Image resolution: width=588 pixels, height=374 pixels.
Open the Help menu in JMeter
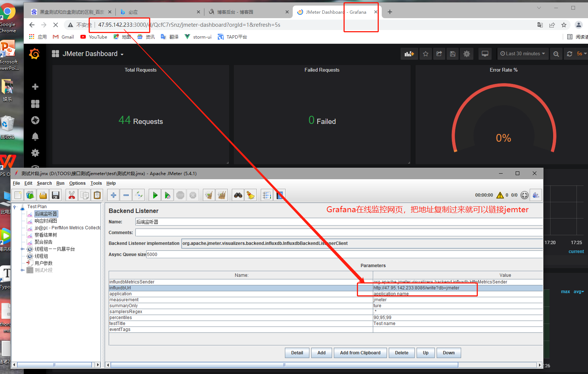click(x=111, y=183)
